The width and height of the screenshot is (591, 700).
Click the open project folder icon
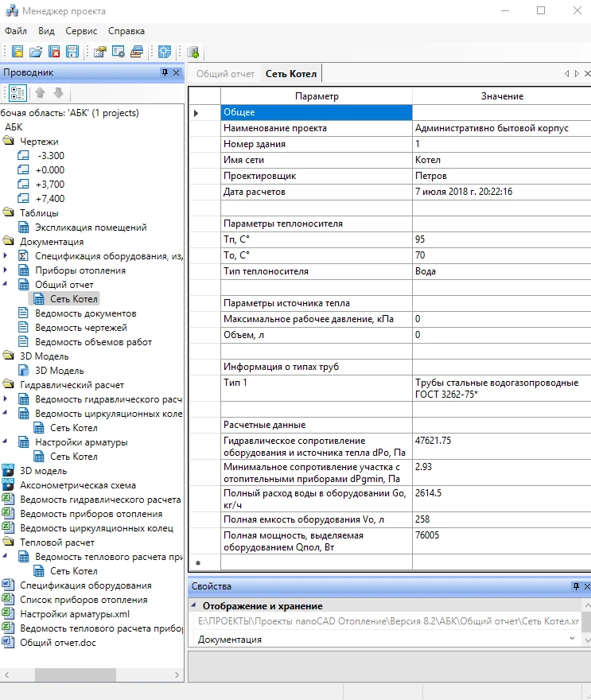(x=36, y=52)
